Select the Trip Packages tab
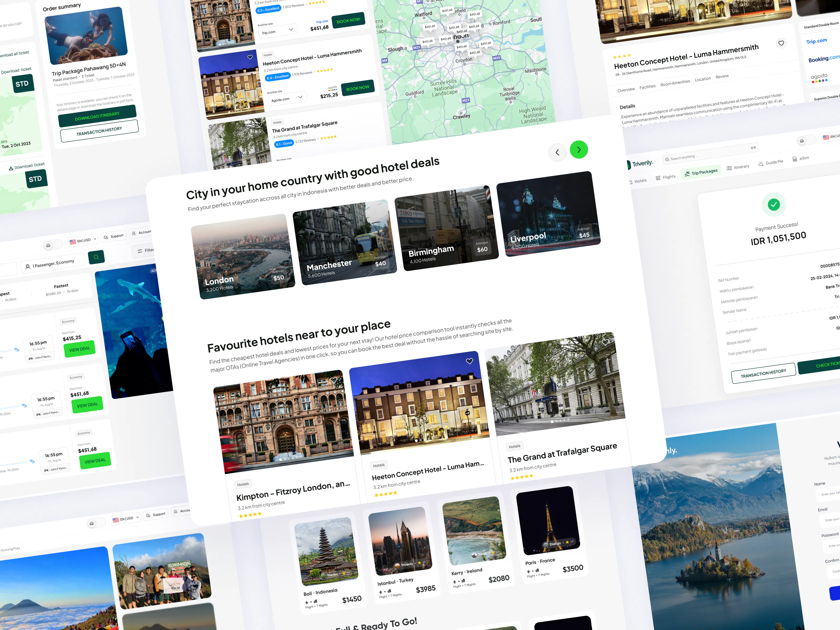The height and width of the screenshot is (630, 840). point(701,173)
